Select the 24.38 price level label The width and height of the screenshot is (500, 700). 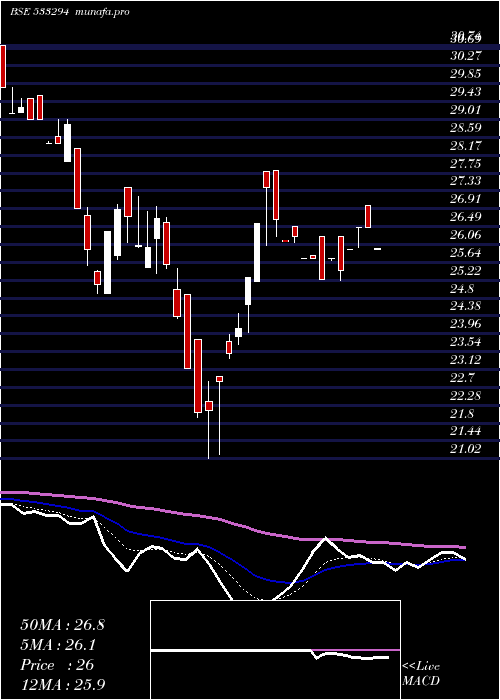pos(466,306)
